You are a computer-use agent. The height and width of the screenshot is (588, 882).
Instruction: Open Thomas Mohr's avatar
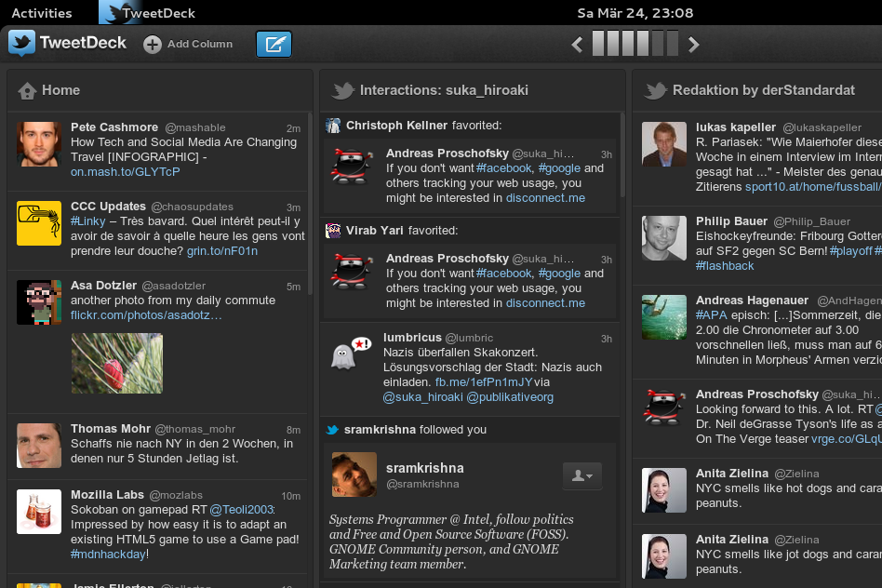click(39, 446)
